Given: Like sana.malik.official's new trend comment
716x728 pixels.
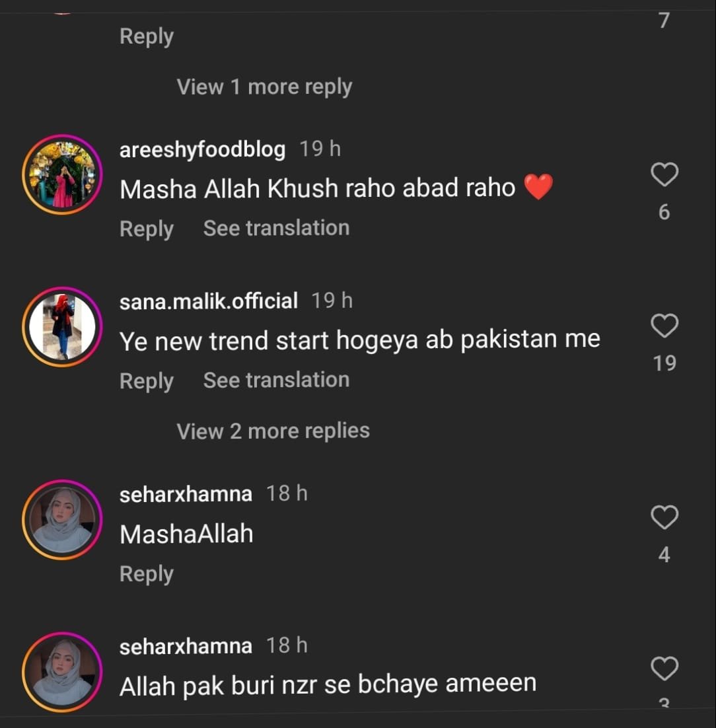Looking at the screenshot, I should point(664,326).
